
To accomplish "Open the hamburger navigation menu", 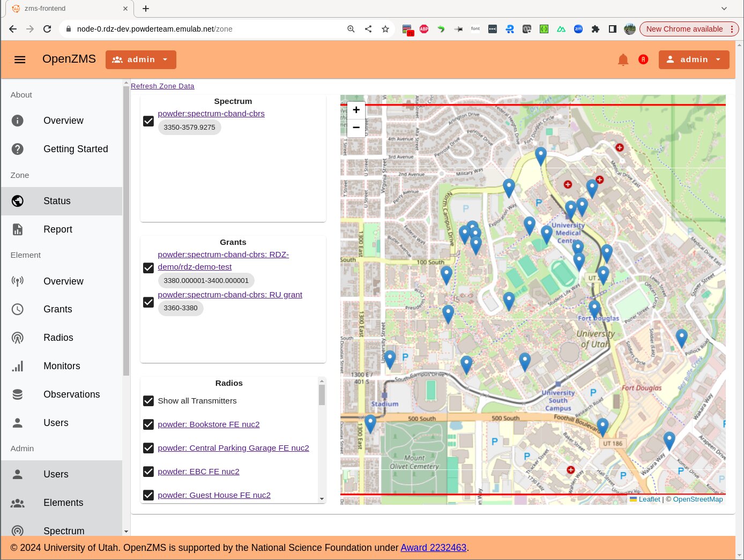I will coord(20,59).
